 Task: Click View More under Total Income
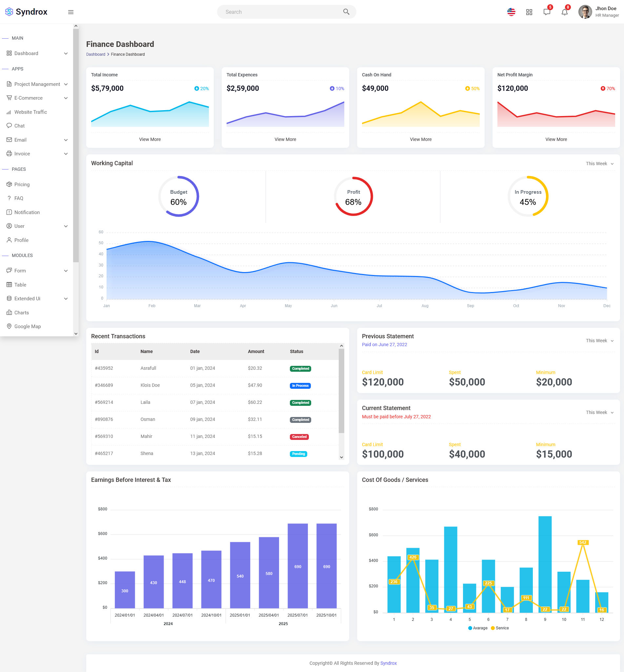point(150,139)
